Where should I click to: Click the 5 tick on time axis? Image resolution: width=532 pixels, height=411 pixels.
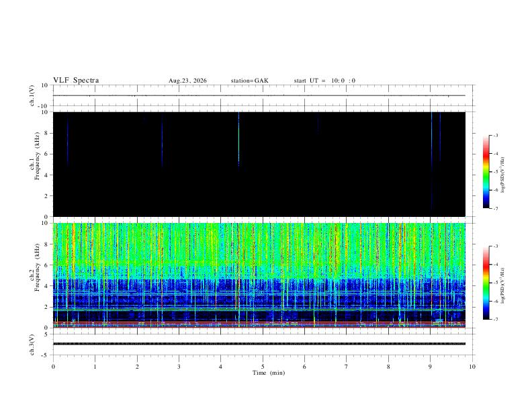[263, 367]
